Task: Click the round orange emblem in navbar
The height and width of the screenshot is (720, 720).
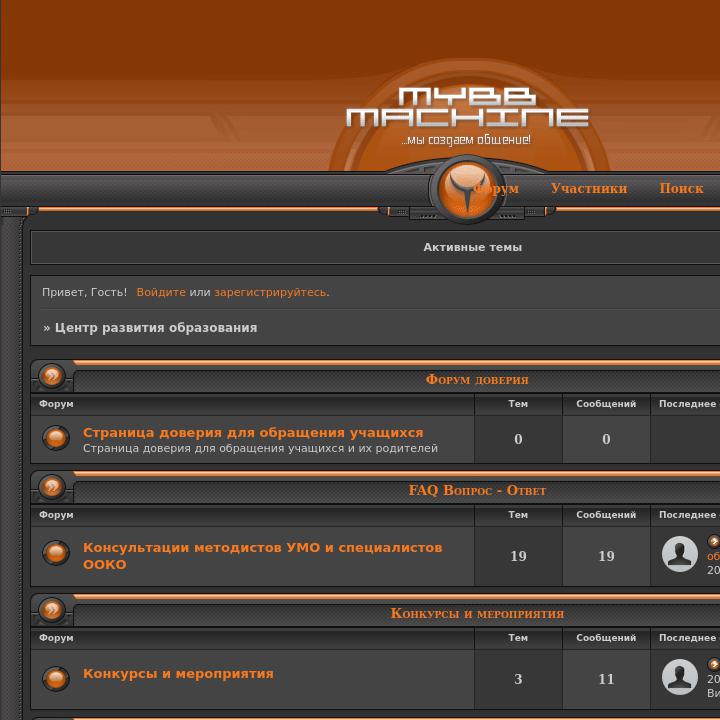Action: [x=467, y=189]
